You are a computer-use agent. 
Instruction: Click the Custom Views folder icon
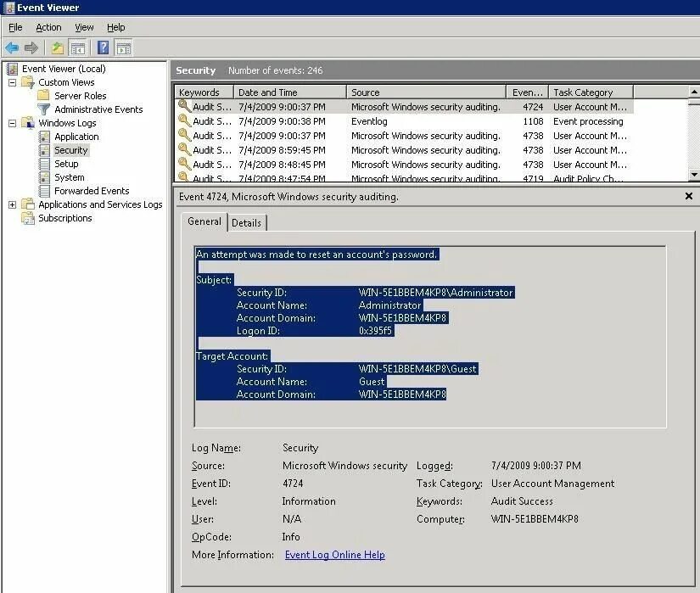(x=28, y=82)
